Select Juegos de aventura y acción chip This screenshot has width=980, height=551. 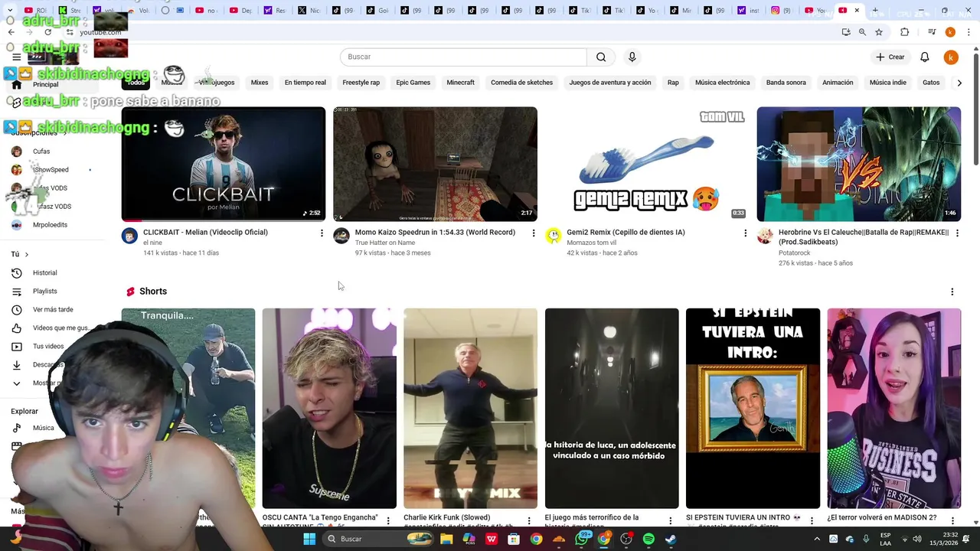609,83
